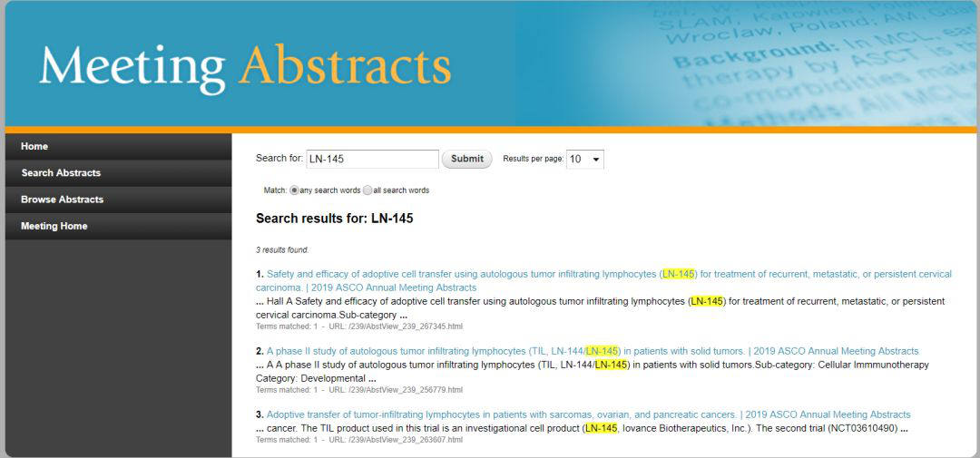The height and width of the screenshot is (458, 980).
Task: Open result 1 about cervical carcinoma
Action: tap(603, 280)
